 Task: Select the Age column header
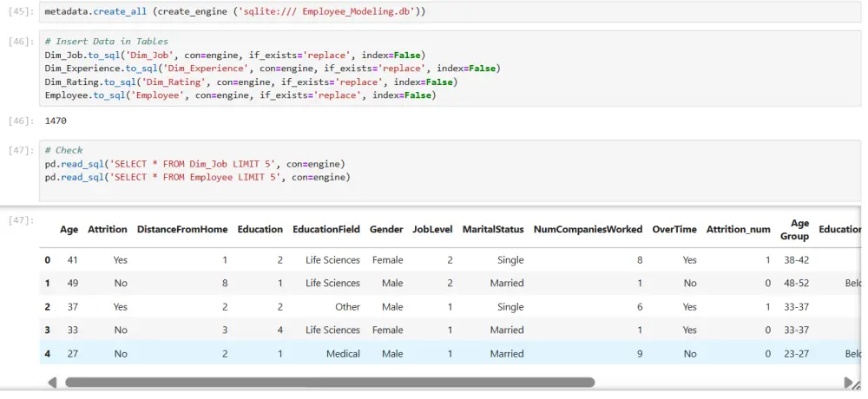[x=69, y=230]
